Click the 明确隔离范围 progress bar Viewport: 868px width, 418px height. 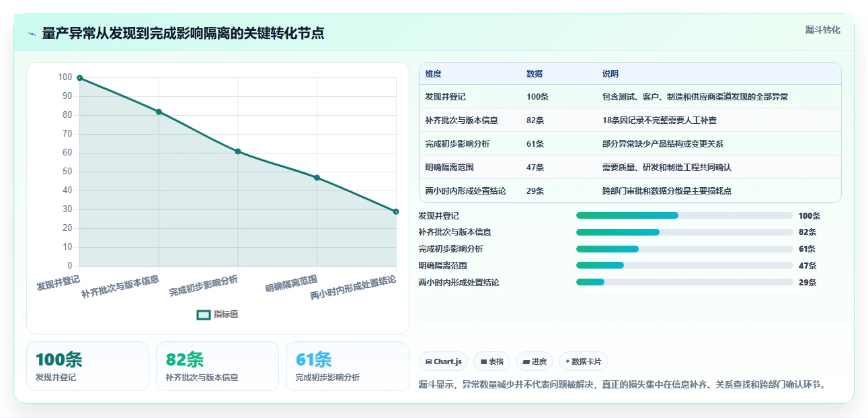684,266
